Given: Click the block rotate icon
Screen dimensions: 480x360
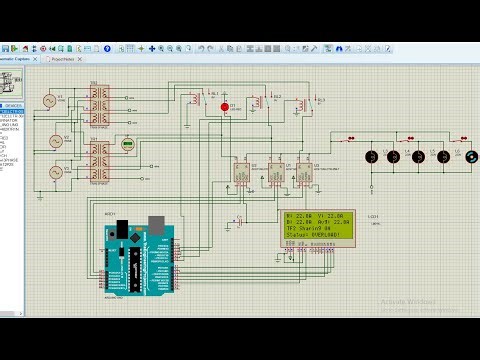Looking at the screenshot, I should tap(268, 49).
